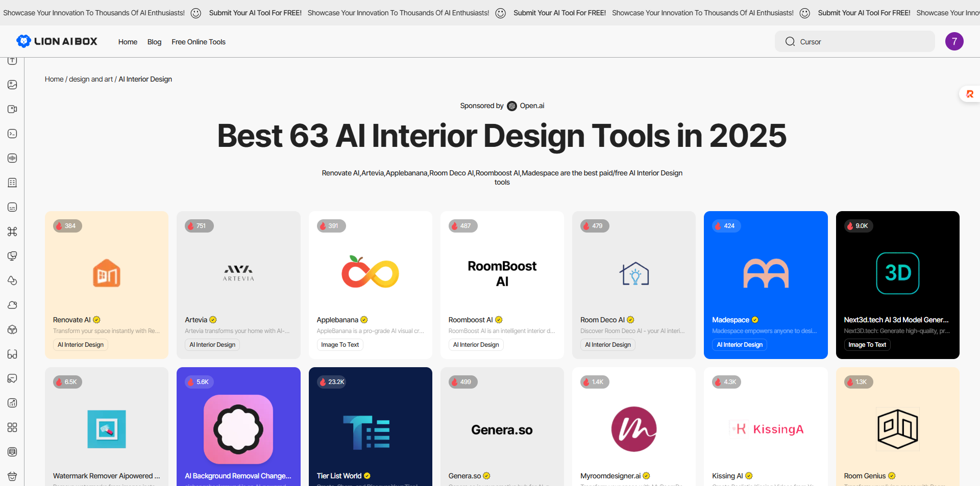The image size is (980, 486).
Task: Open the four-squares grid sidebar icon
Action: point(12,427)
